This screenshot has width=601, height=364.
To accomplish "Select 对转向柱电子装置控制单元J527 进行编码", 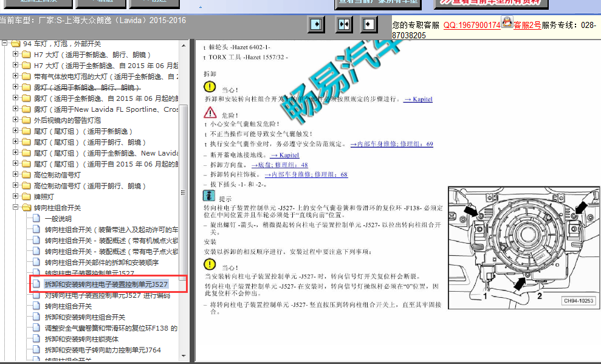I will click(x=108, y=295).
